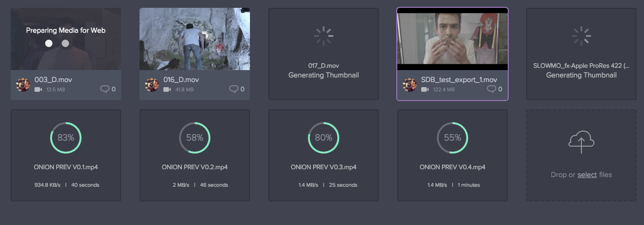644x225 pixels.
Task: Click the 2 MB/s upload speed text
Action: pyautogui.click(x=180, y=185)
